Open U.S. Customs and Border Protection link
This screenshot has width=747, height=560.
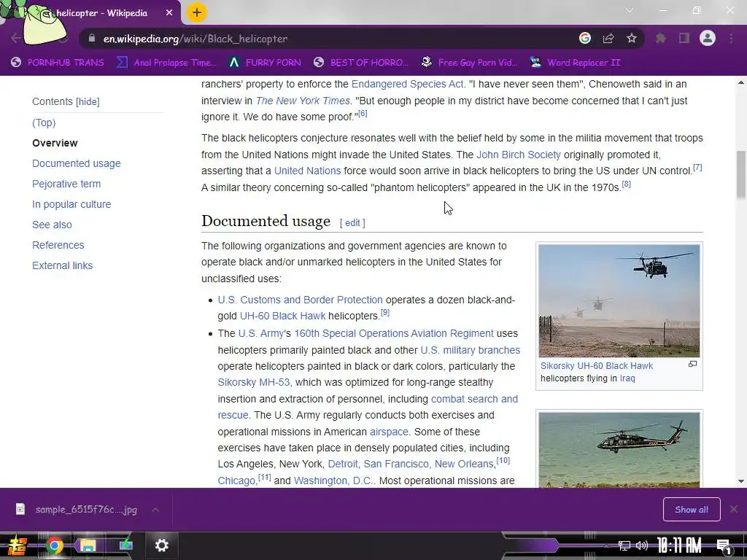tap(300, 300)
